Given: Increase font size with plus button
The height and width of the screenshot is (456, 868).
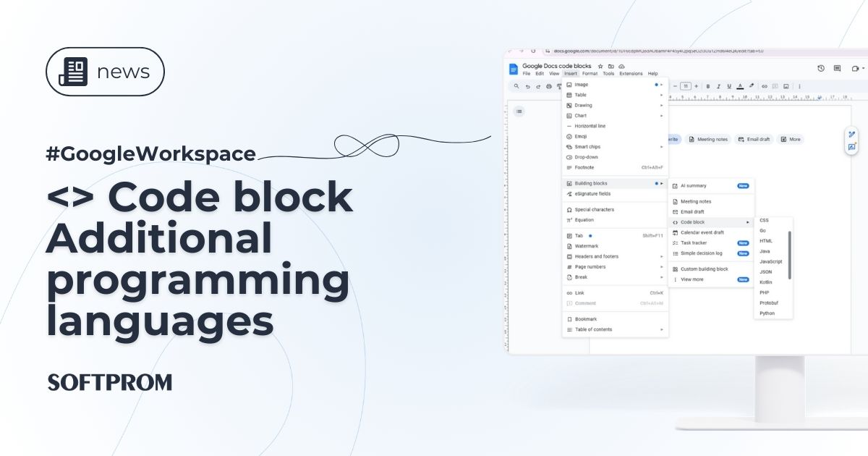Looking at the screenshot, I should coord(697,86).
